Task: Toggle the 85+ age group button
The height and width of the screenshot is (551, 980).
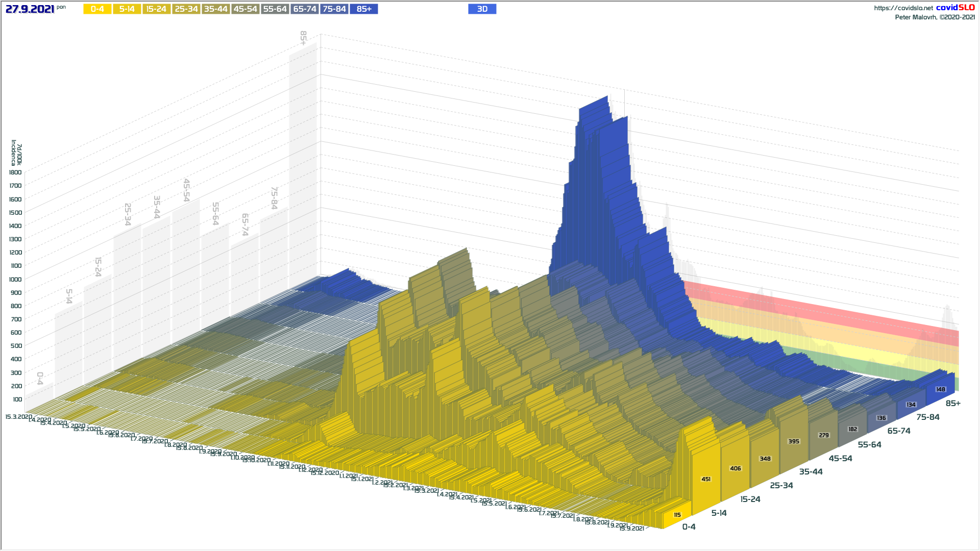Action: point(364,9)
